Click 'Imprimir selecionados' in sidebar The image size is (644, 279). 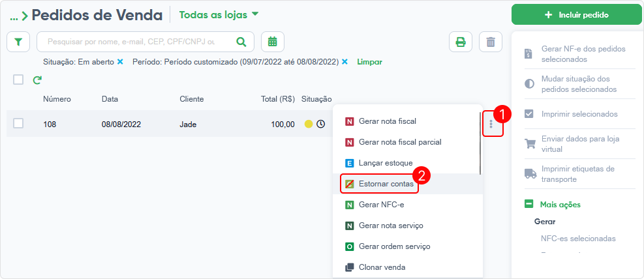point(579,114)
